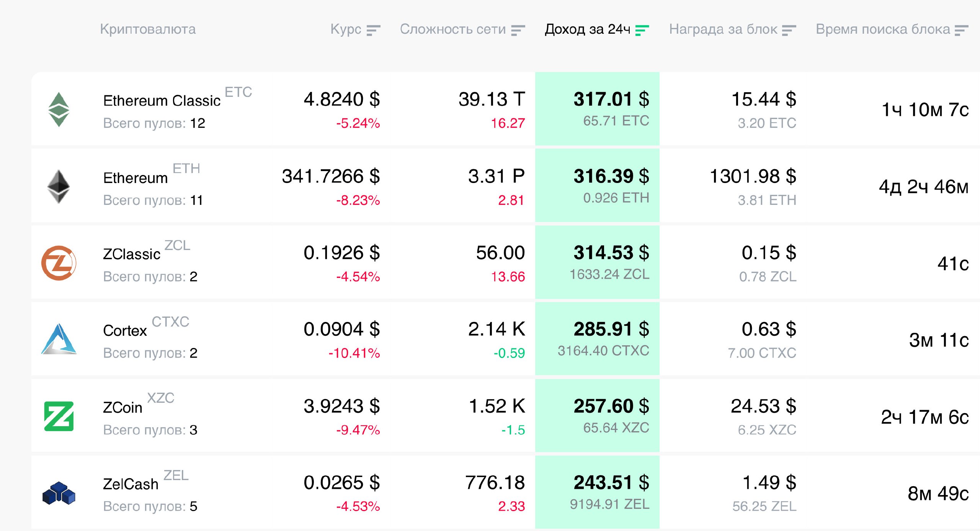Image resolution: width=980 pixels, height=531 pixels.
Task: Open the ZelCash coin name link
Action: (x=131, y=484)
